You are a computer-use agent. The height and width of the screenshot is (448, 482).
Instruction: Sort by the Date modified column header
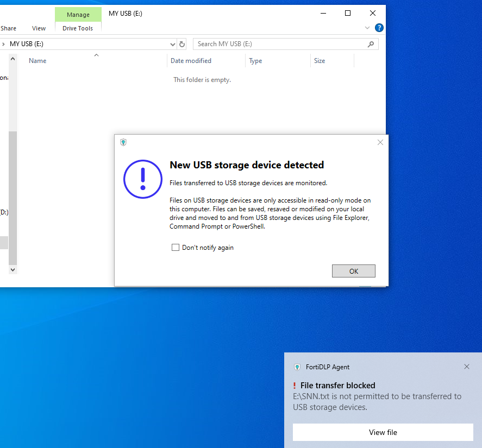point(191,61)
